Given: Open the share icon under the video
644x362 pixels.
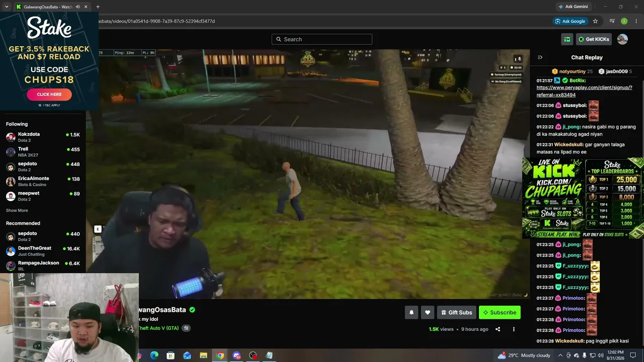Looking at the screenshot, I should coord(498,329).
